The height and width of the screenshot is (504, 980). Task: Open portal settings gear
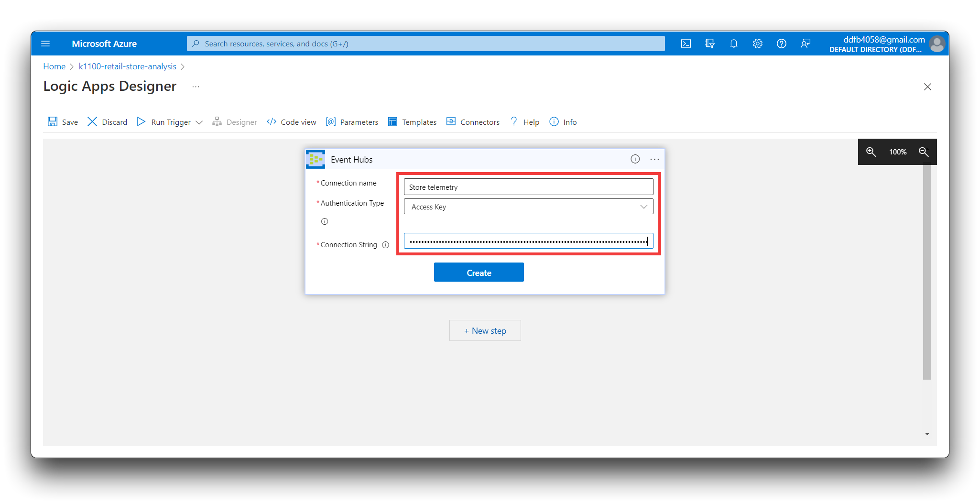[x=757, y=44]
